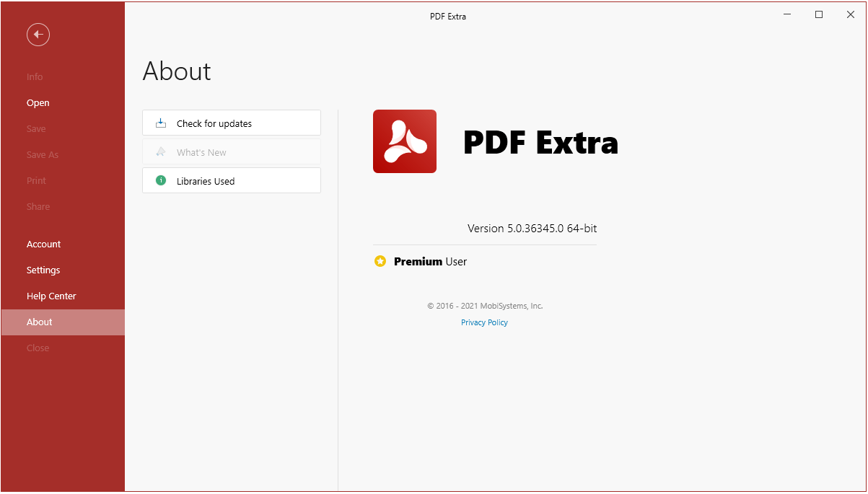Minimize the PDF Extra window
Viewport: 868px width, 494px height.
[x=786, y=14]
